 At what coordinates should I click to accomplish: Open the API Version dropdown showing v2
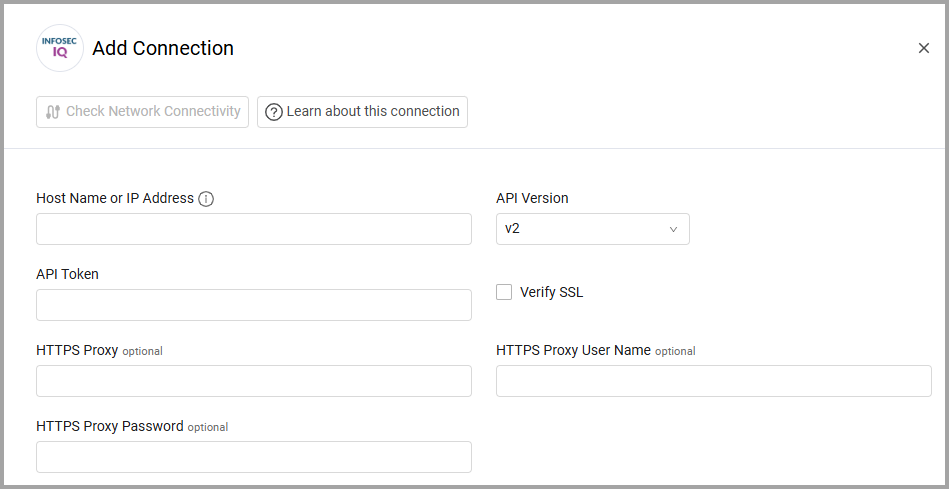(x=592, y=229)
